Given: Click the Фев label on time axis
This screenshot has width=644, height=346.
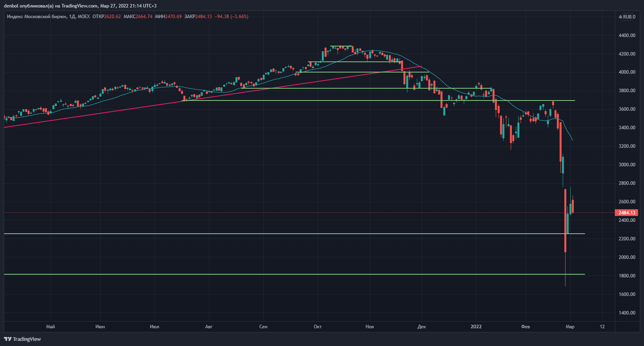Looking at the screenshot, I should tap(526, 327).
